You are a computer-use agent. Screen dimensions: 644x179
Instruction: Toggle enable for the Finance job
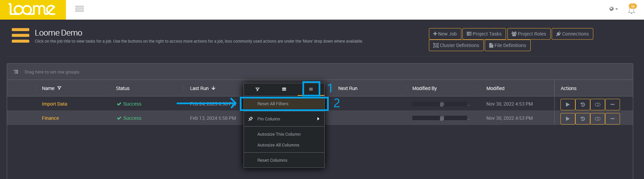point(597,119)
